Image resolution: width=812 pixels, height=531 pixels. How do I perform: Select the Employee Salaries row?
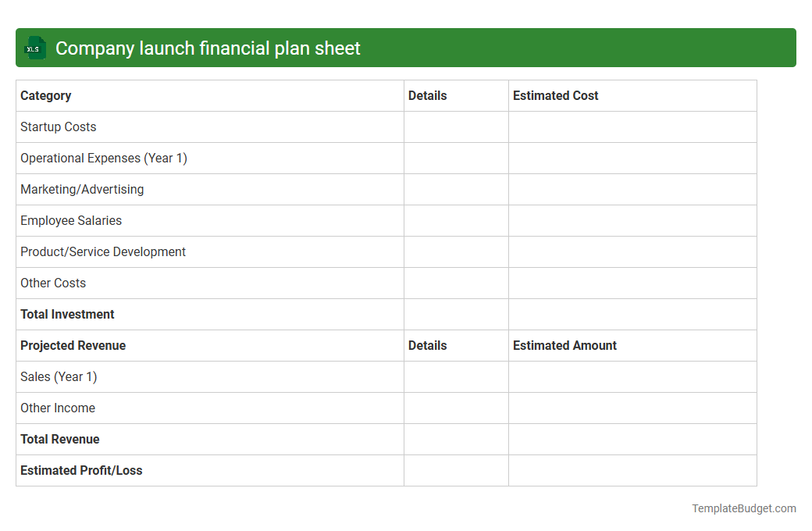pyautogui.click(x=71, y=220)
